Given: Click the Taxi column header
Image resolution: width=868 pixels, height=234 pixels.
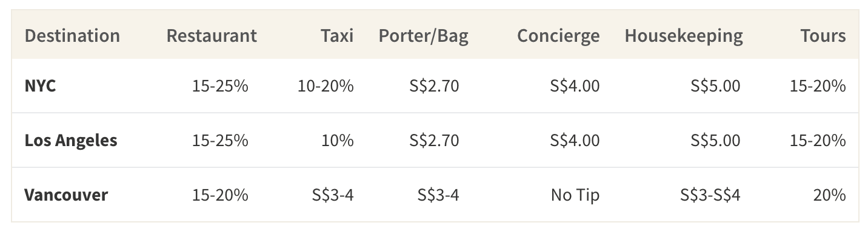Looking at the screenshot, I should [337, 36].
